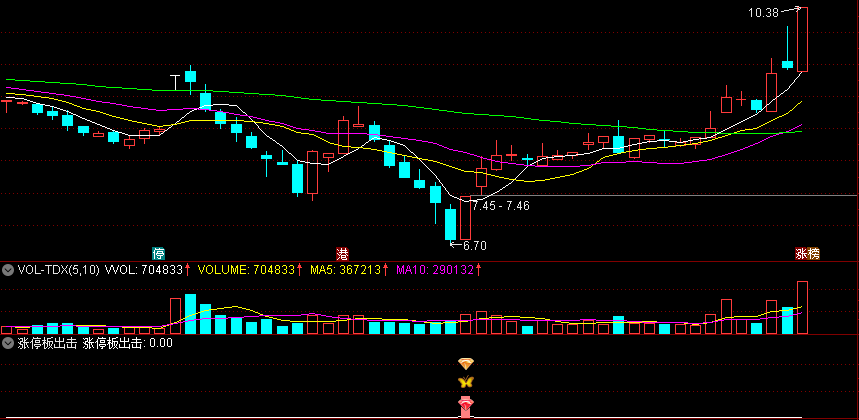Click the 涨停板出击: 0.00 value
The width and height of the screenshot is (859, 420).
pos(128,343)
